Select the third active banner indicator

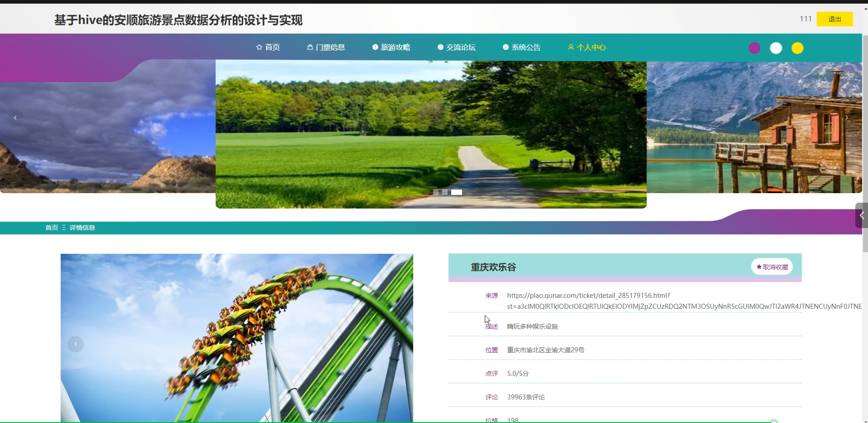pos(457,192)
